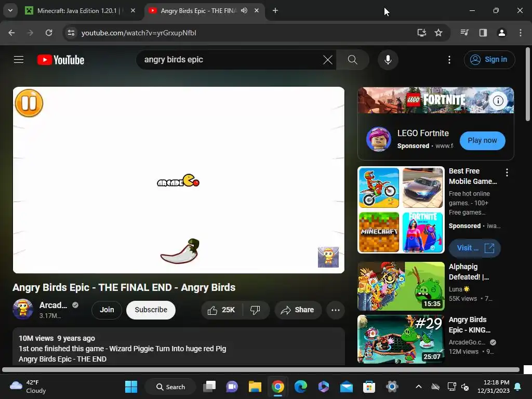Open Chrome profile avatar menu
The width and height of the screenshot is (532, 399).
tap(501, 33)
